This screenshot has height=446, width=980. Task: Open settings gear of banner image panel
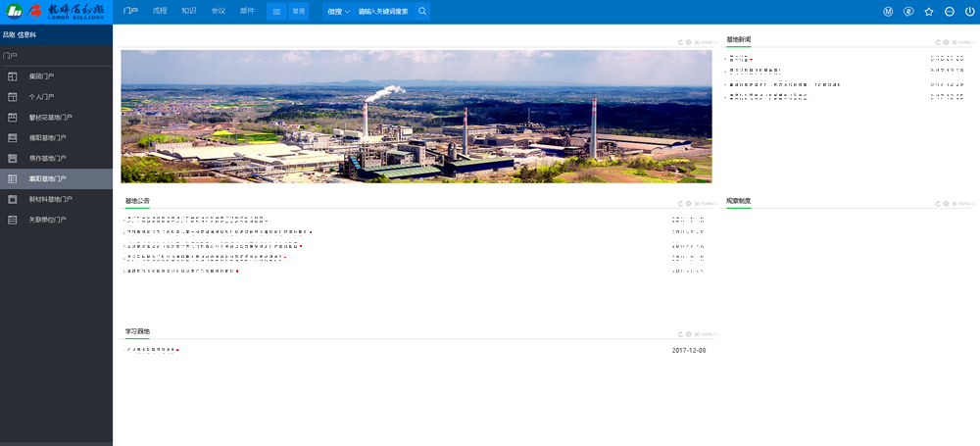point(689,42)
